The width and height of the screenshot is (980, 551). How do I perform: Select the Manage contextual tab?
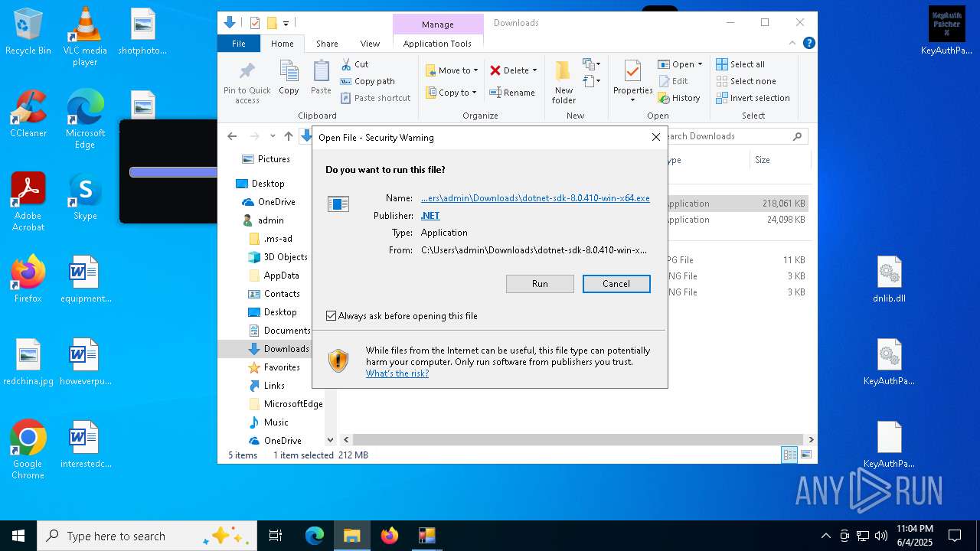pos(438,24)
